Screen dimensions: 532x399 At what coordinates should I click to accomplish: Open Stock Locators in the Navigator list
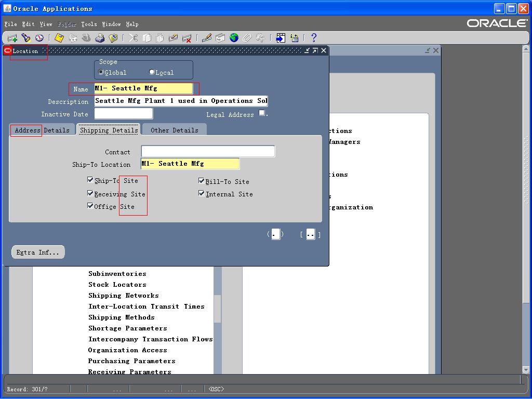coord(117,284)
